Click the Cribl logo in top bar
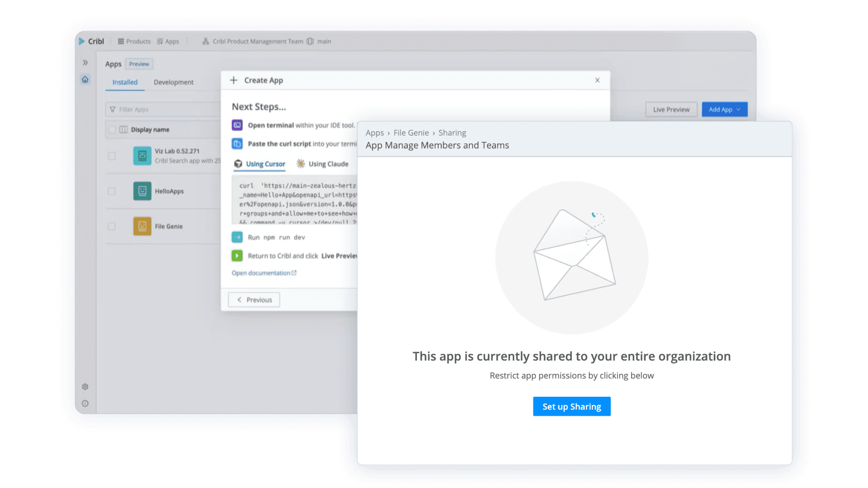 (91, 41)
